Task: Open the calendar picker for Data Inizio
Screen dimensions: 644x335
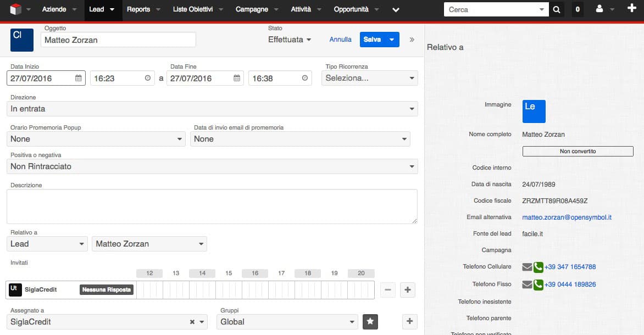Action: [79, 79]
